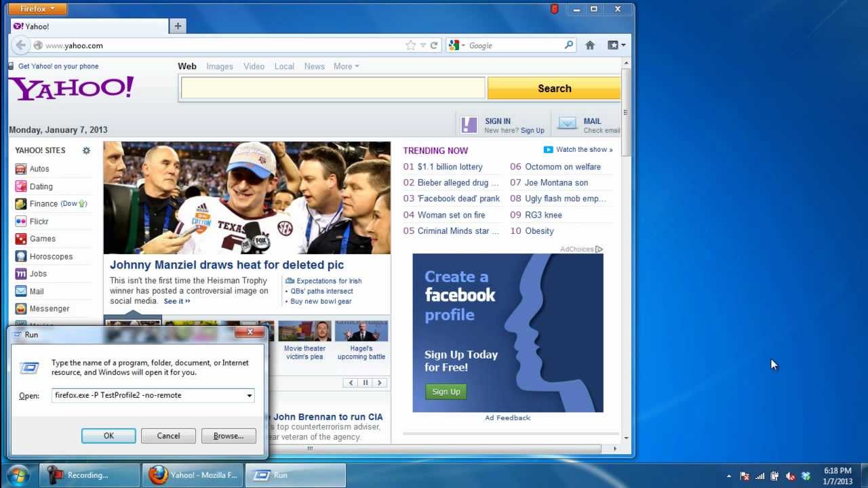This screenshot has width=868, height=488.
Task: Switch to Yahoo! - Mozilla Firefox taskbar item
Action: pos(193,475)
